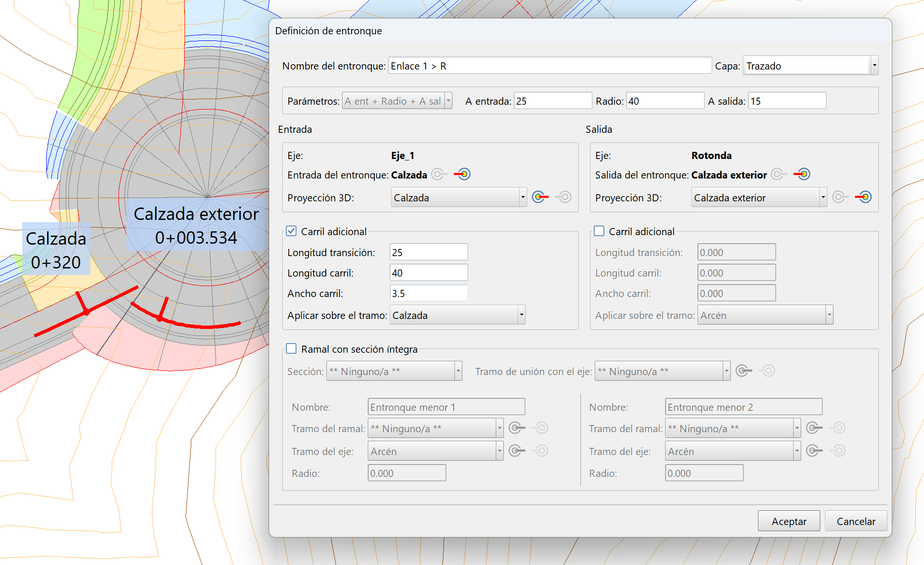Click gray pick icon beside Salida Calzada exterior label
The width and height of the screenshot is (924, 565).
point(779,174)
